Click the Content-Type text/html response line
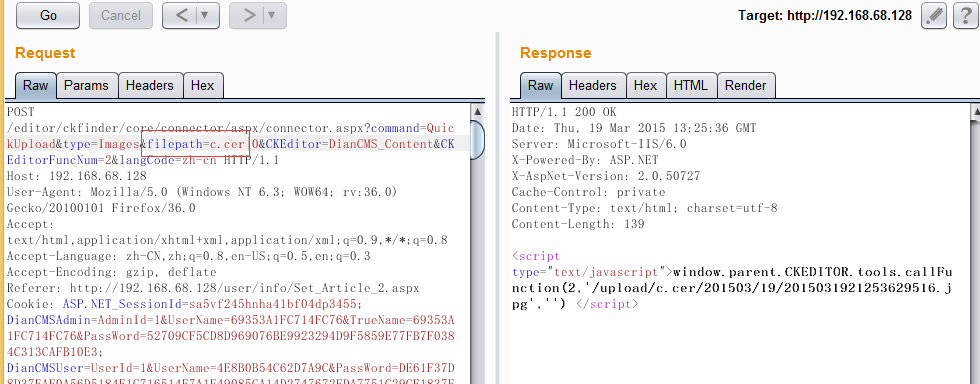This screenshot has height=384, width=980. pyautogui.click(x=644, y=208)
